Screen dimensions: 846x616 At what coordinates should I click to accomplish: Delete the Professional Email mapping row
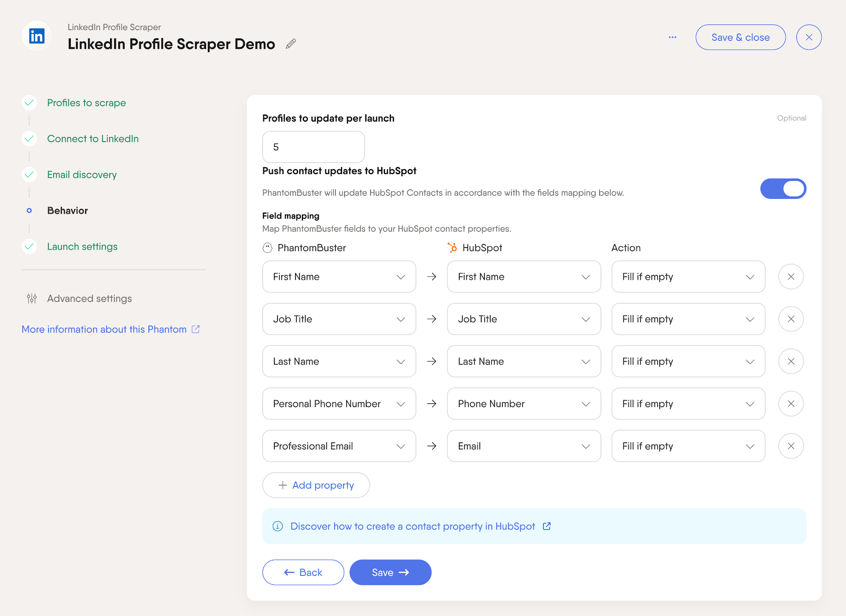pos(791,446)
